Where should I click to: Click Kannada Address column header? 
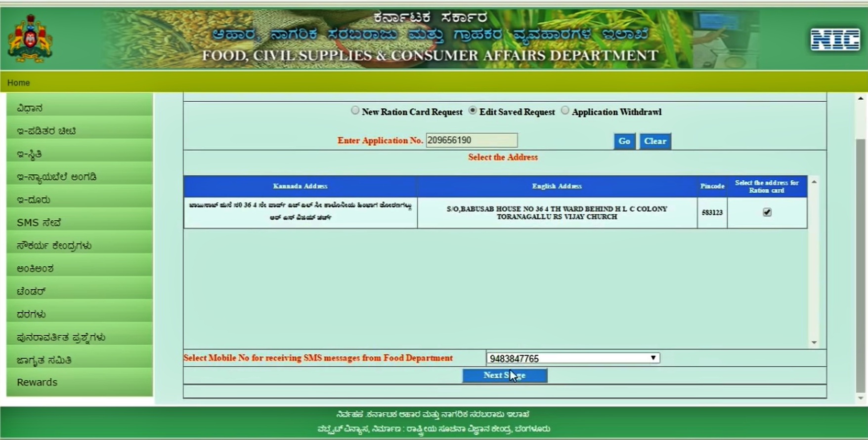300,186
